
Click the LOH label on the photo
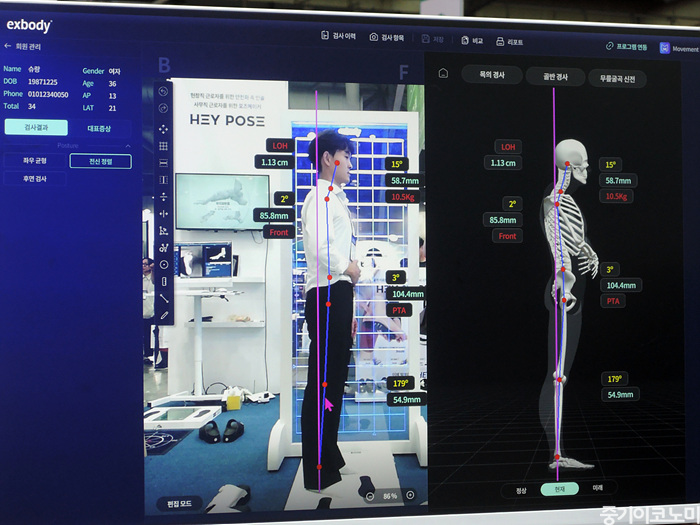tap(280, 146)
